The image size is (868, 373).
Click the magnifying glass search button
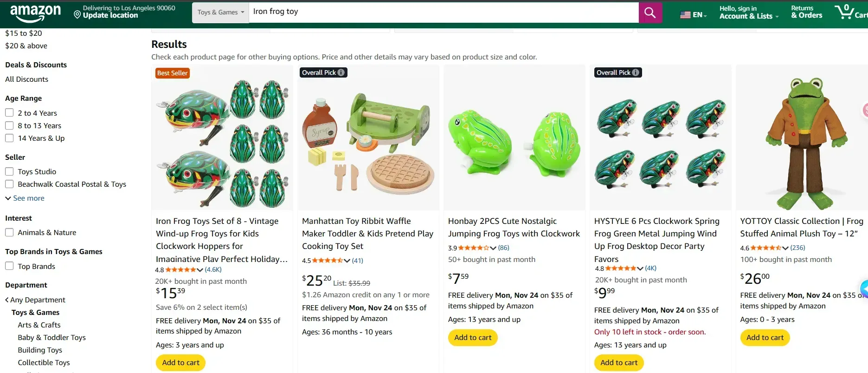[x=650, y=13]
